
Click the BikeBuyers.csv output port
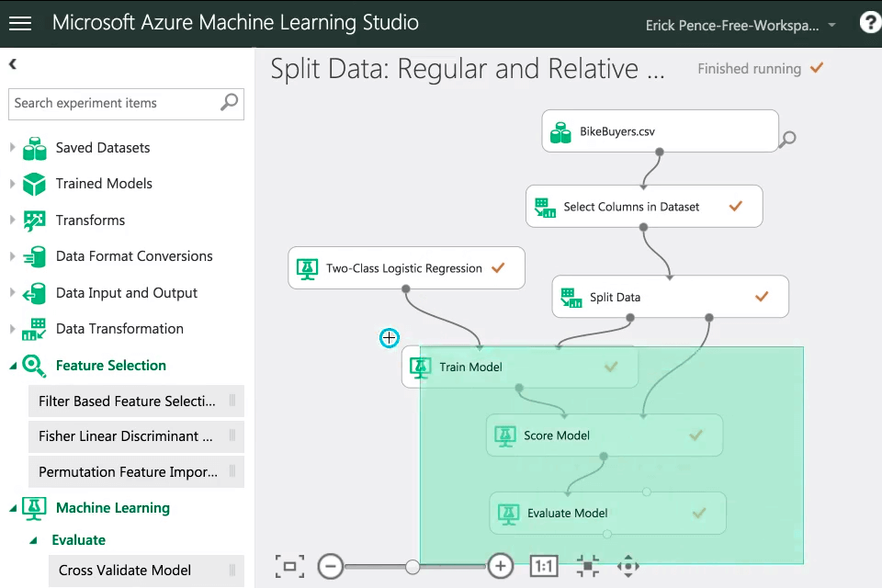660,152
